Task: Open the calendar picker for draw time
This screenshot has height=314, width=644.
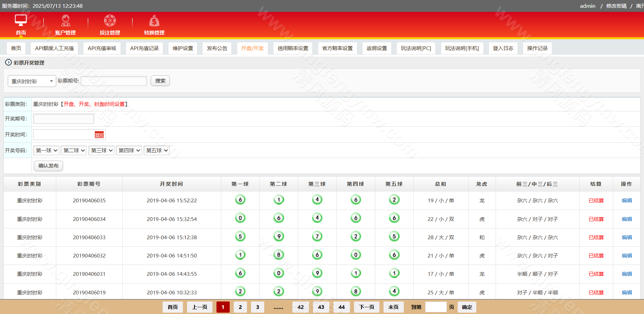Action: coord(99,135)
